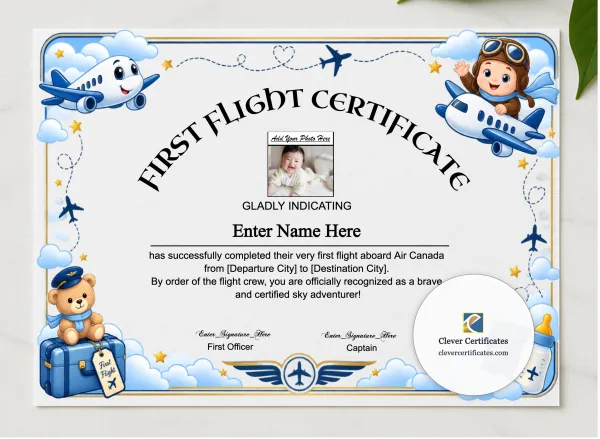The width and height of the screenshot is (600, 439).
Task: Click the baby bottle illustration
Action: click(540, 354)
